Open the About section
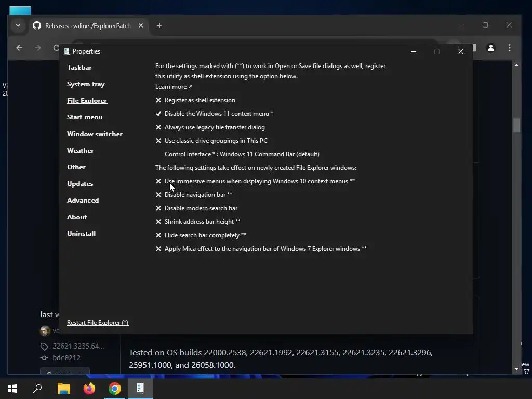This screenshot has width=532, height=399. point(77,217)
